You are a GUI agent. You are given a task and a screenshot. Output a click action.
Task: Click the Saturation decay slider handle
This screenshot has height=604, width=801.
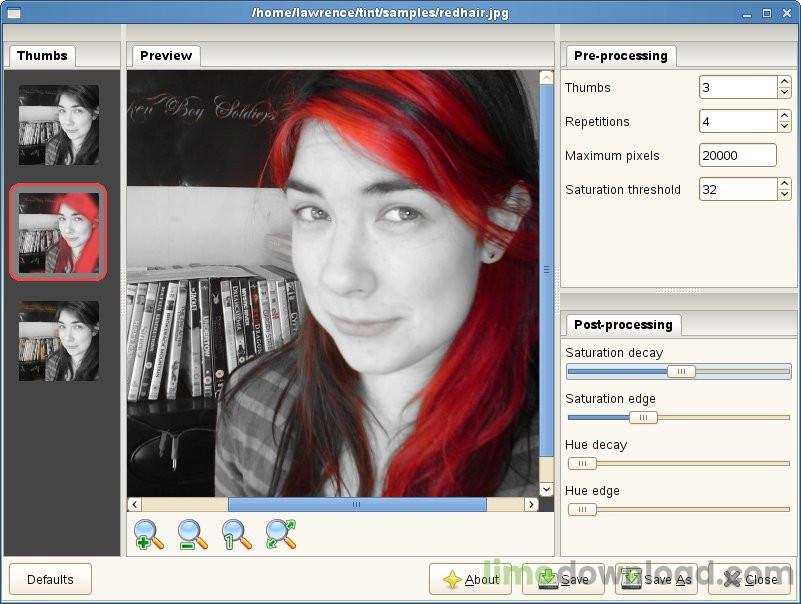tap(681, 371)
